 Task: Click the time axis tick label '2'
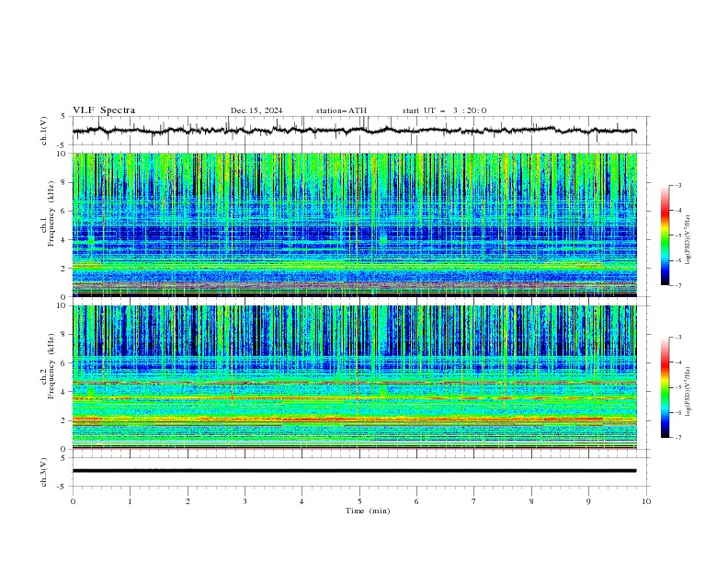pyautogui.click(x=188, y=501)
